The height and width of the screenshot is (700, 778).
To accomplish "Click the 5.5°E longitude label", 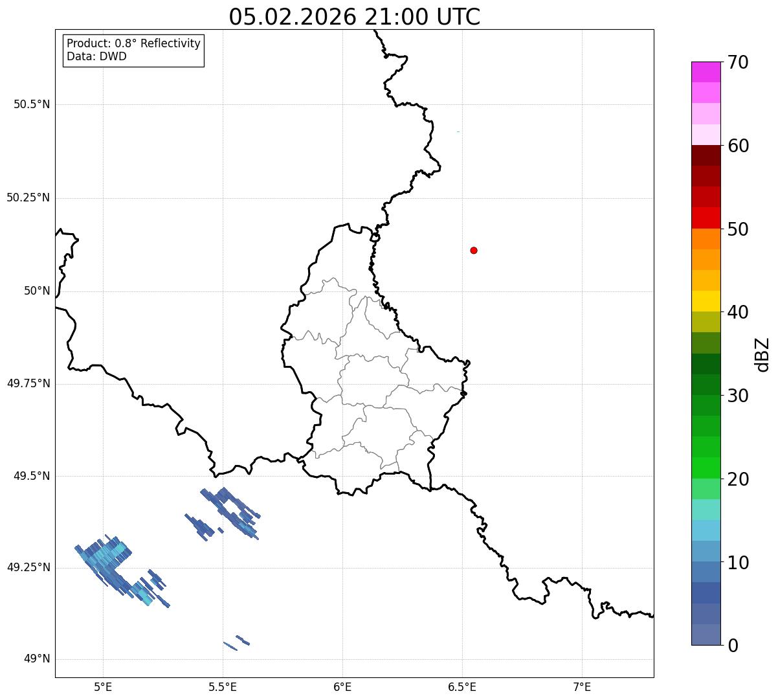I will (223, 686).
